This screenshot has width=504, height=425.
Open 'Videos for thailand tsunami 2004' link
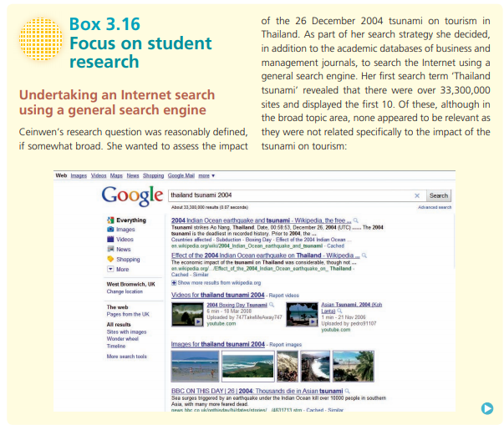click(218, 295)
